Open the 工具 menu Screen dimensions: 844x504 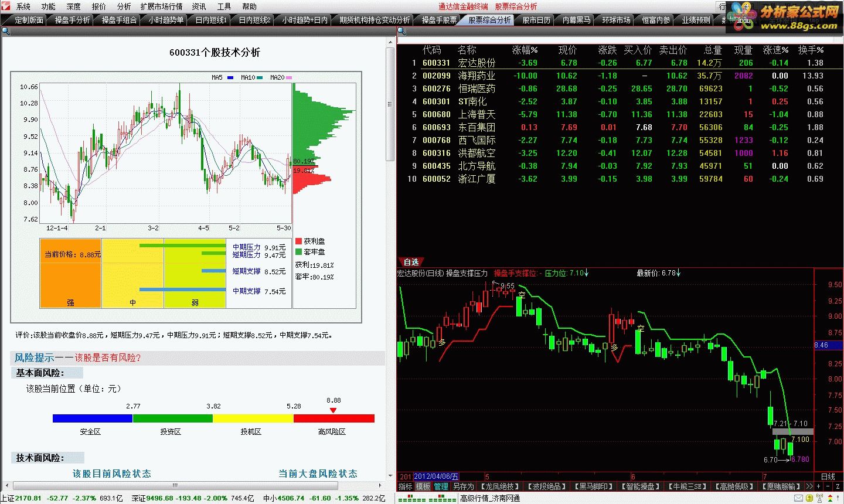(x=224, y=6)
